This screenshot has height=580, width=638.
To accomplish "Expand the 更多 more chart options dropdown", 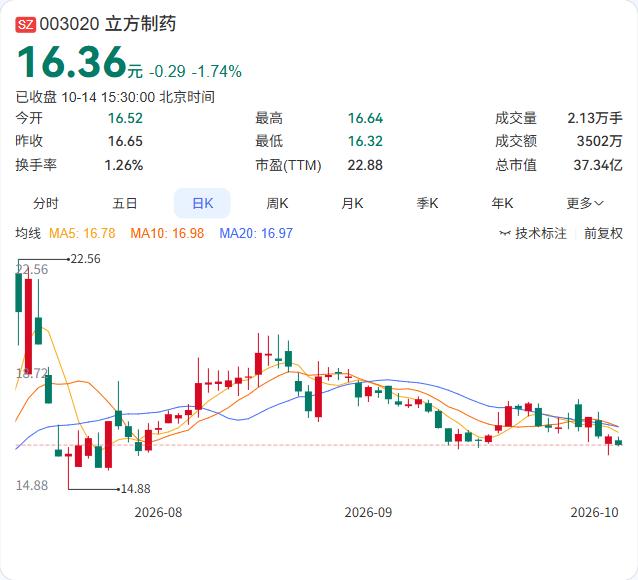I will [585, 203].
